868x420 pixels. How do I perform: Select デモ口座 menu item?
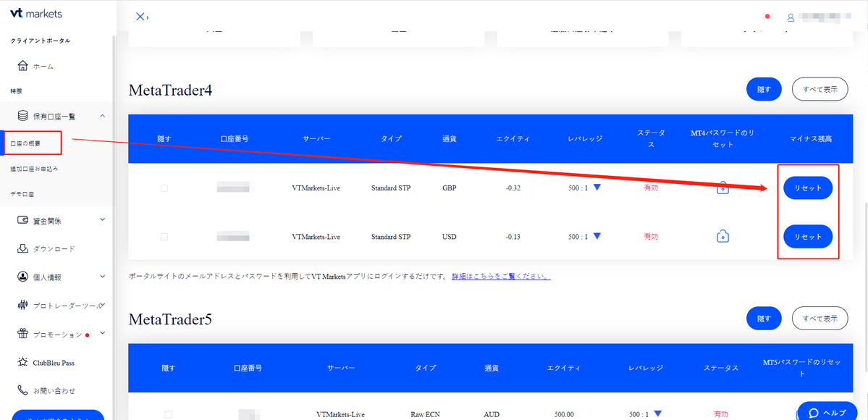point(22,194)
